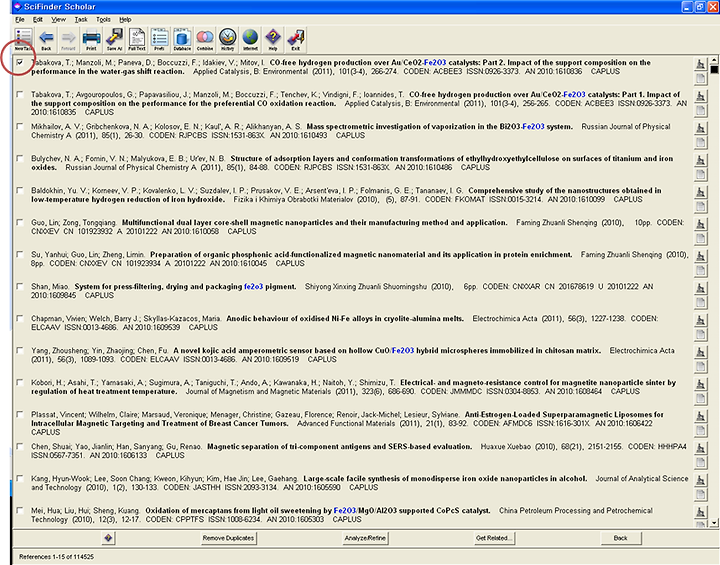
Task: Click the Database toolbar icon
Action: [182, 40]
